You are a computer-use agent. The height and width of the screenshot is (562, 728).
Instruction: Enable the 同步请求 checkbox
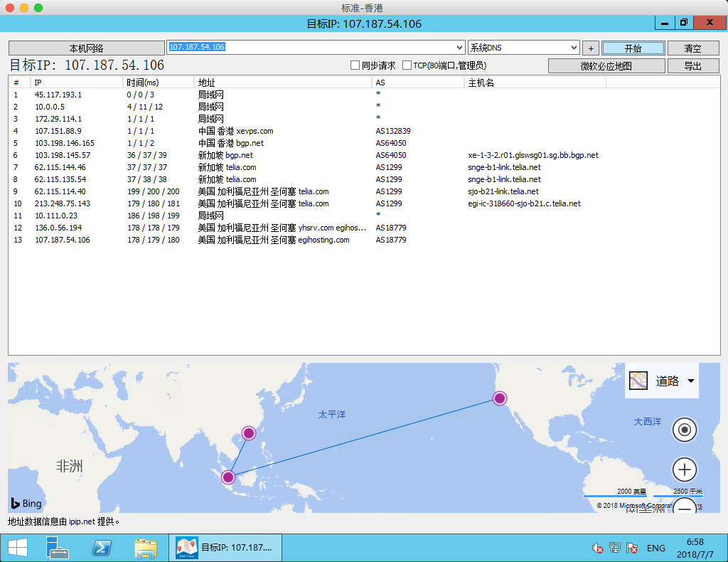pos(355,65)
